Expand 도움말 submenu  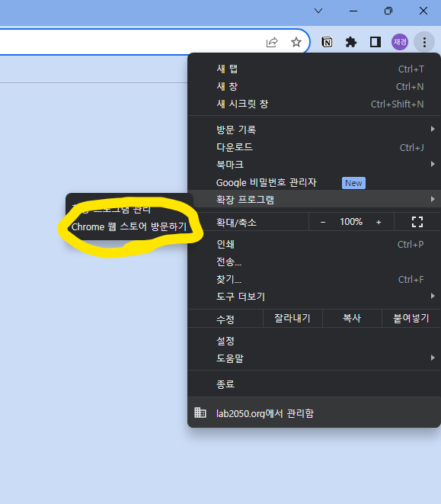[314, 358]
